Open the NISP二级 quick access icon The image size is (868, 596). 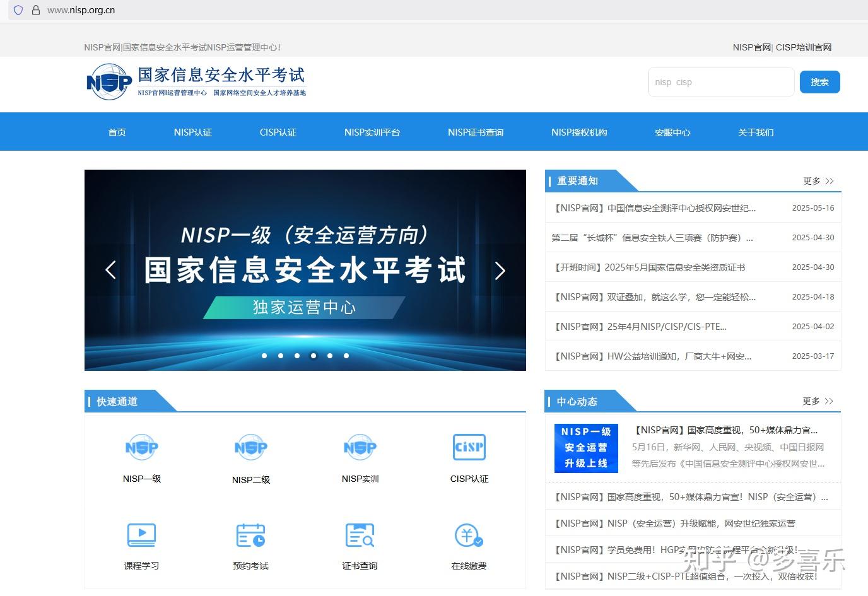(x=251, y=447)
